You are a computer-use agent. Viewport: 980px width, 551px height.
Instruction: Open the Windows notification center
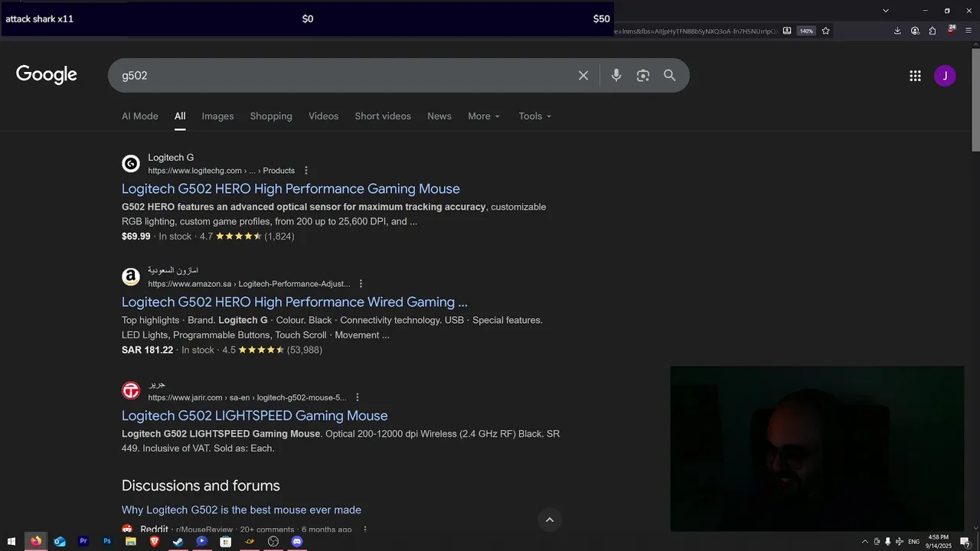965,542
